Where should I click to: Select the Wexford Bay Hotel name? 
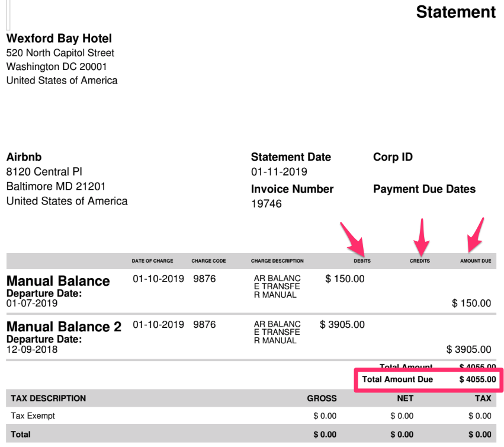(x=59, y=39)
